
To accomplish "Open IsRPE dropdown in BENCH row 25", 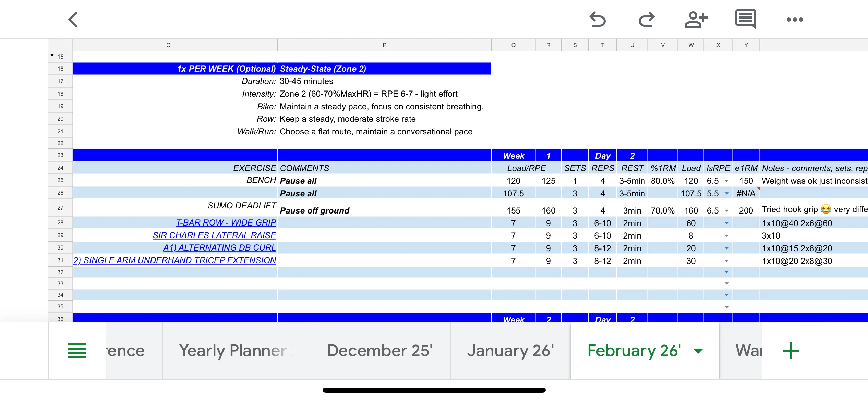I will pyautogui.click(x=726, y=181).
